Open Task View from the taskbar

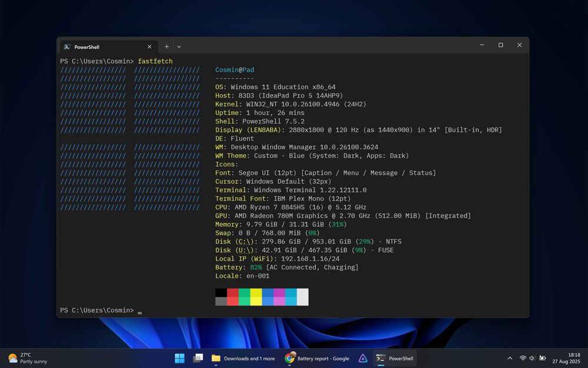click(198, 358)
